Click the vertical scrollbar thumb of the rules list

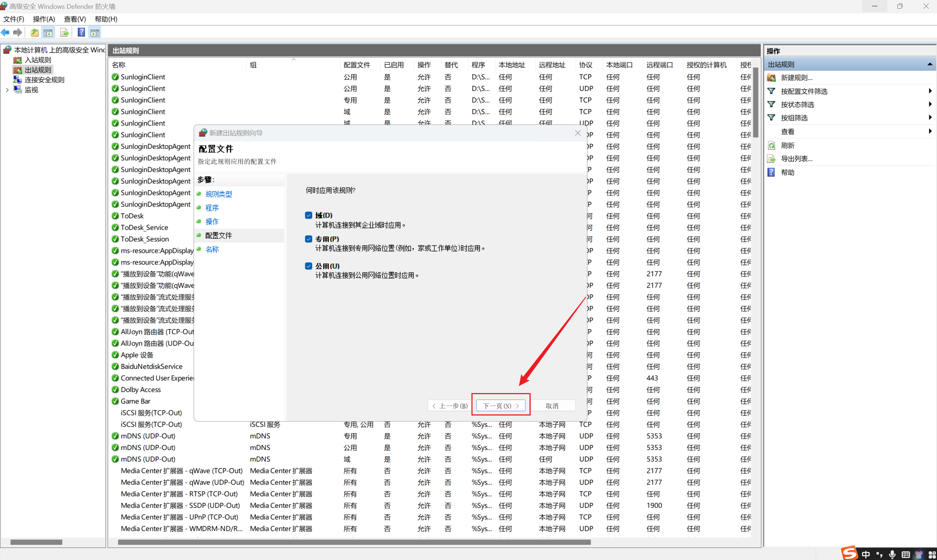pos(755,102)
